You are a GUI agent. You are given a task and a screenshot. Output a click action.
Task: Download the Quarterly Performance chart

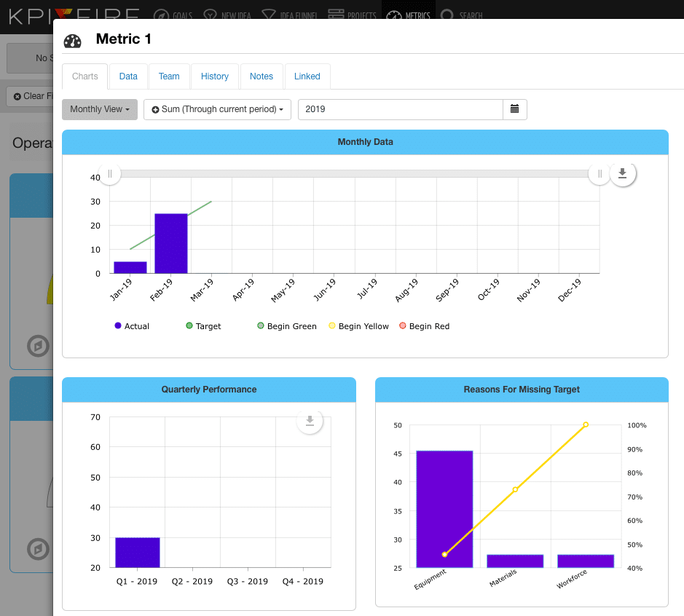click(310, 421)
